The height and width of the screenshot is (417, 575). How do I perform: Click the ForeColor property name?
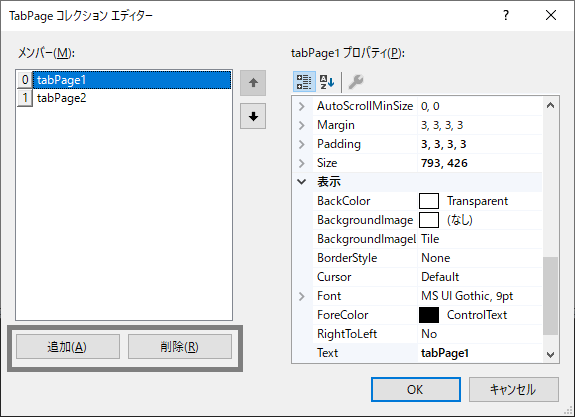tap(343, 315)
